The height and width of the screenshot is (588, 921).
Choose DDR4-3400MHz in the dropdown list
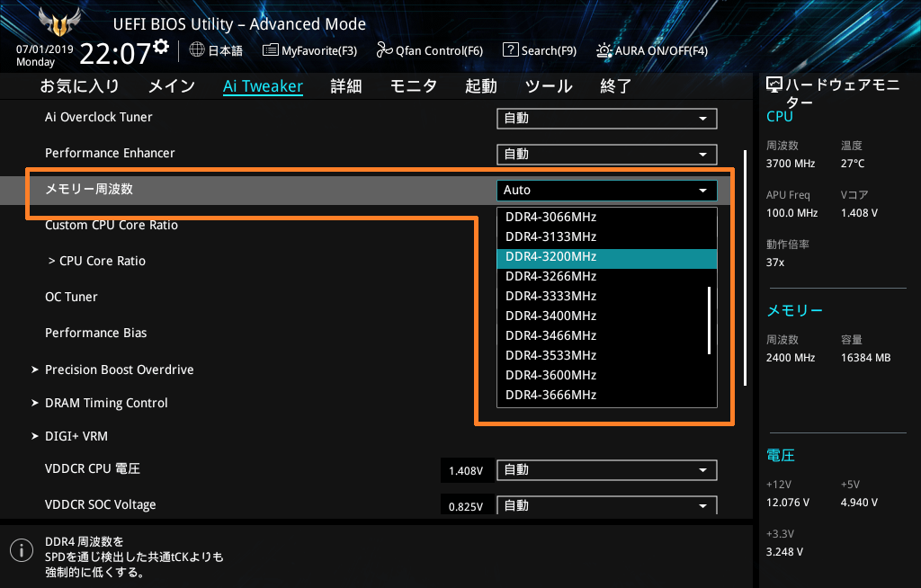(x=607, y=316)
